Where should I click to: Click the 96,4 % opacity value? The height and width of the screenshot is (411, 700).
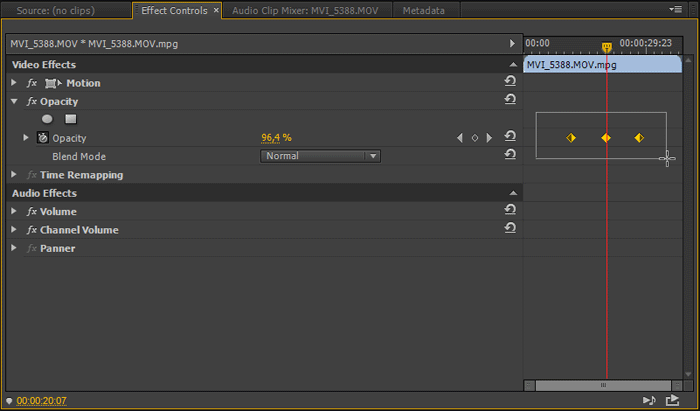pos(276,138)
